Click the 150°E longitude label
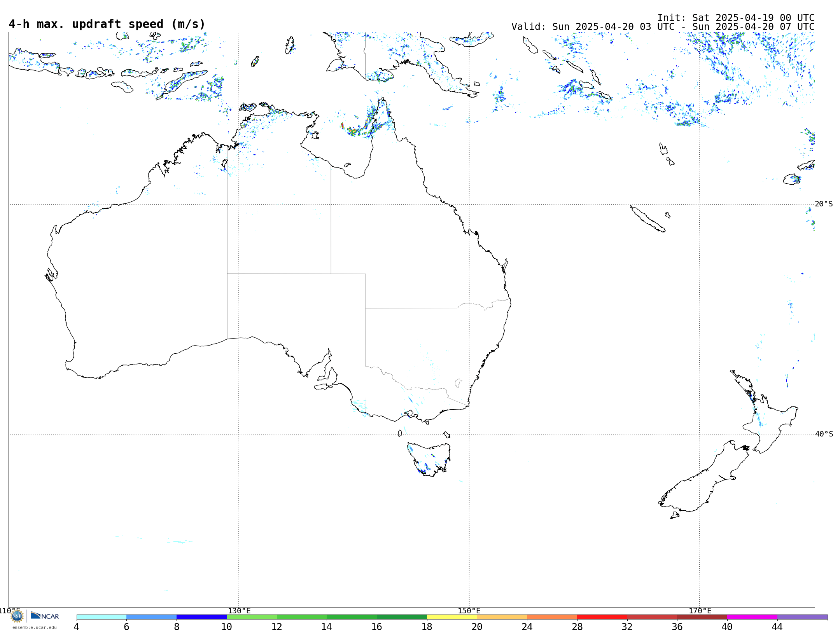840x632 pixels. (469, 611)
